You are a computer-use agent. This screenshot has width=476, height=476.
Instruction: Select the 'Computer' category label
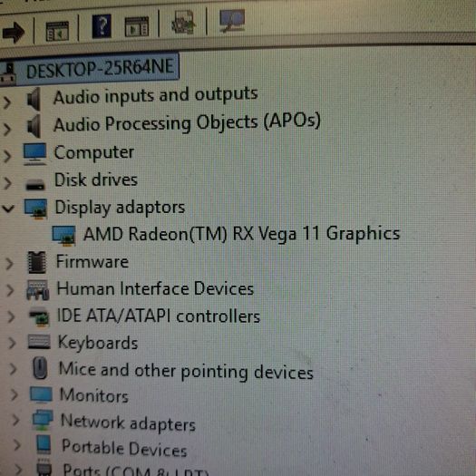click(x=93, y=152)
